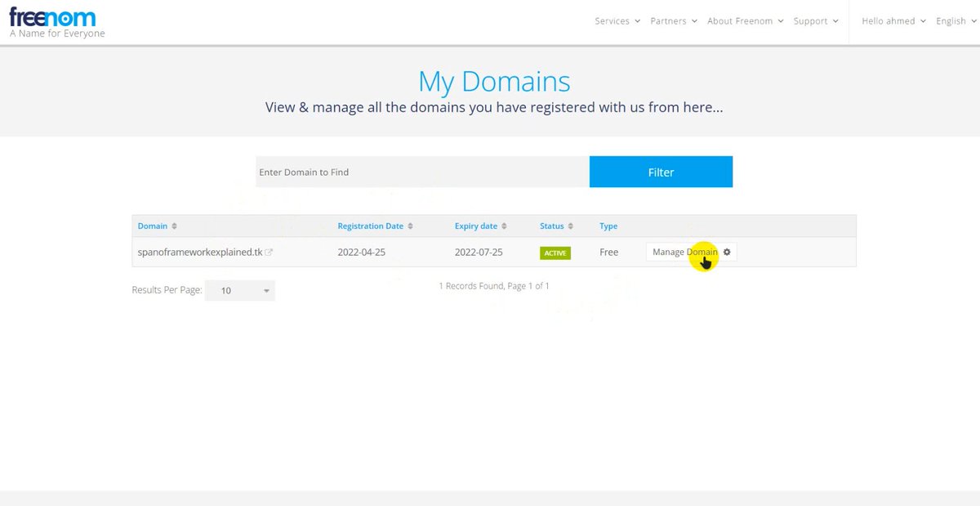Image resolution: width=980 pixels, height=506 pixels.
Task: Open the Partners menu
Action: click(x=674, y=21)
